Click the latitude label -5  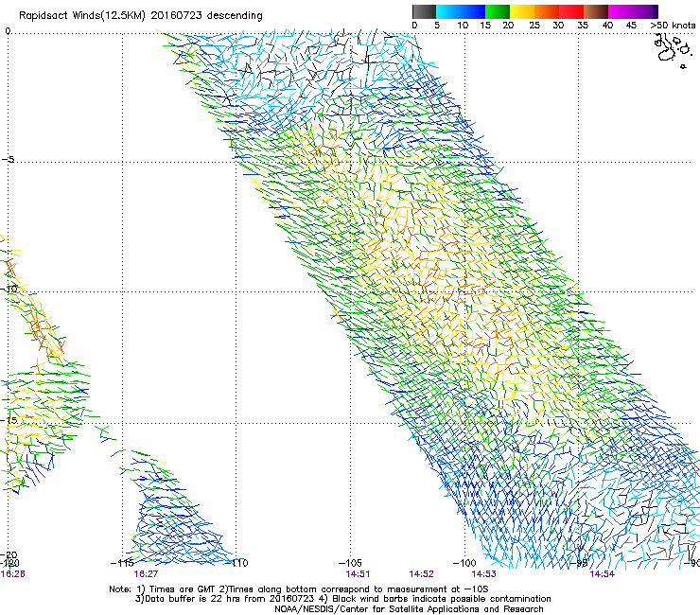pyautogui.click(x=8, y=160)
